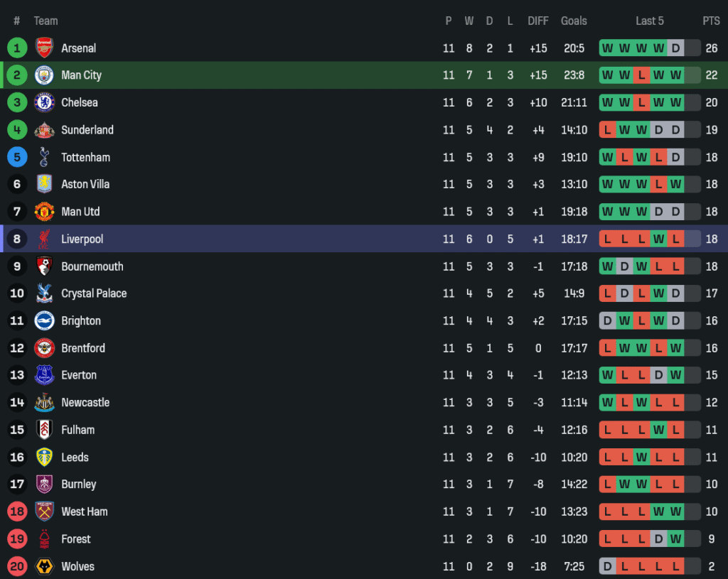The height and width of the screenshot is (579, 728).
Task: Click the Last 5 column header
Action: [650, 21]
